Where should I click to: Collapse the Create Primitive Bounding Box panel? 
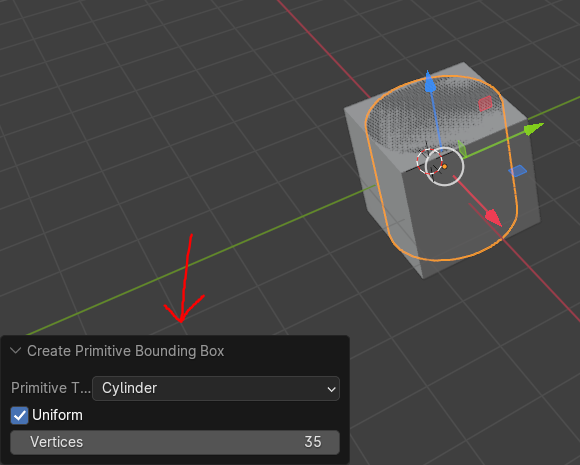(16, 350)
